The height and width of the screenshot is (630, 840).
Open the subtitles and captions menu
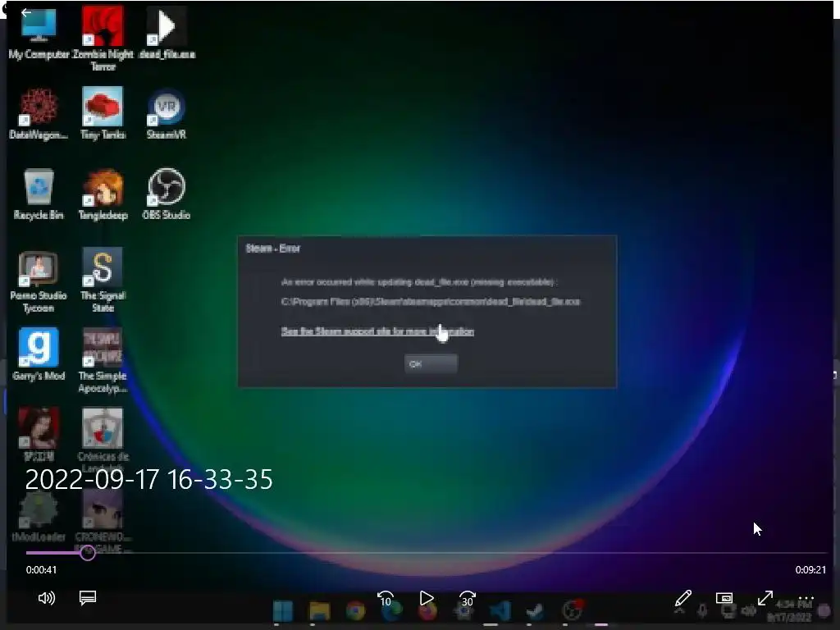point(87,598)
